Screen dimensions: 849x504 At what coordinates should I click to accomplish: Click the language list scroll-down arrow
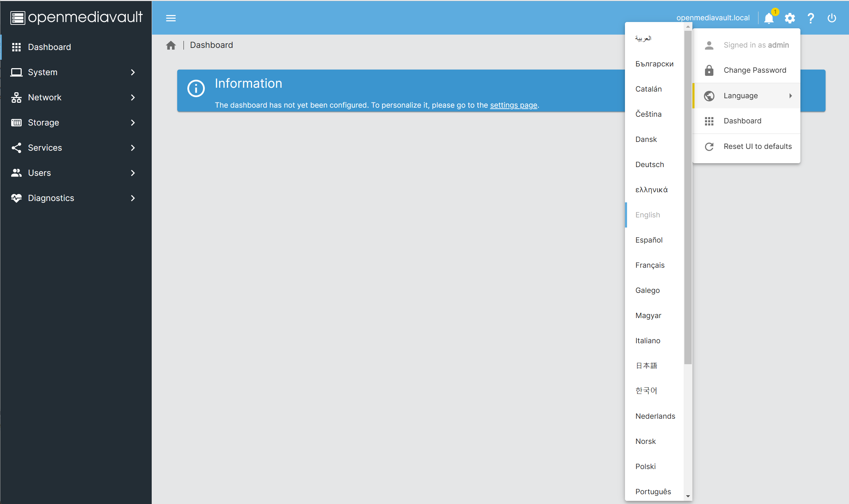[688, 496]
